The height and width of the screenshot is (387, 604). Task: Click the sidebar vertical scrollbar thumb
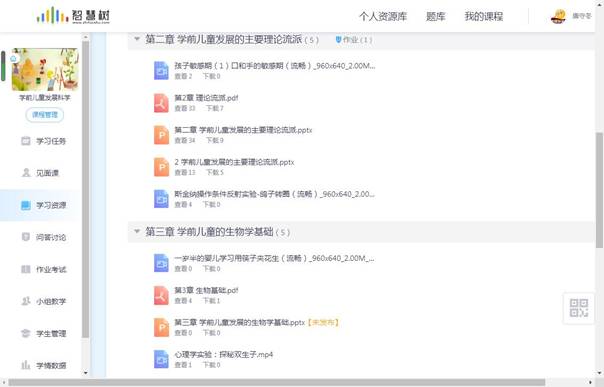coord(85,189)
